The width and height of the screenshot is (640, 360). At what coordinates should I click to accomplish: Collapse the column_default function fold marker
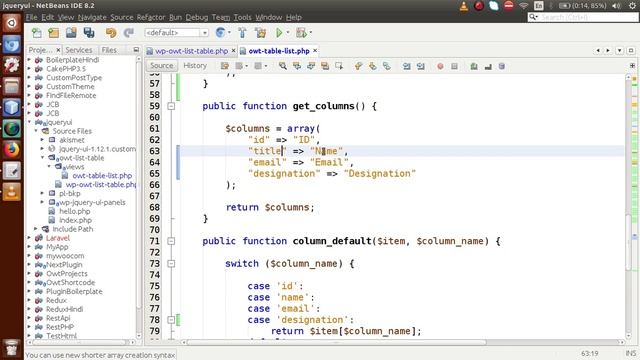[171, 241]
